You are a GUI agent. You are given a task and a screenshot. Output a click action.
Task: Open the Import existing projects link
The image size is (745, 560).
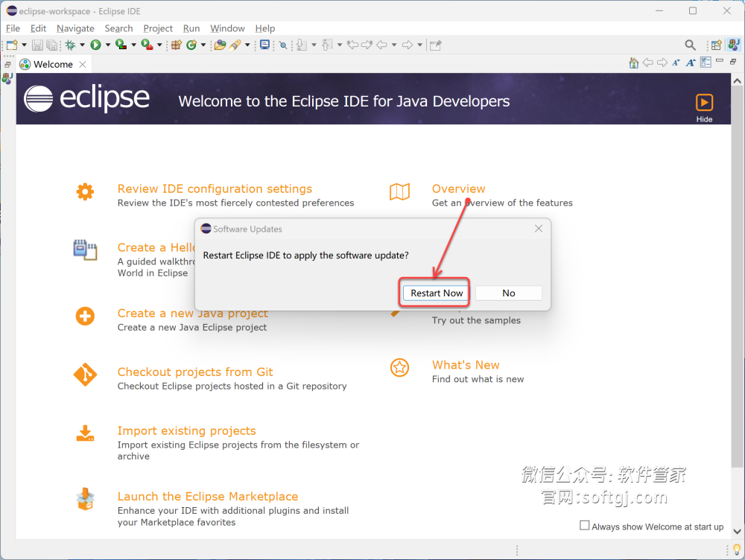[x=187, y=430]
